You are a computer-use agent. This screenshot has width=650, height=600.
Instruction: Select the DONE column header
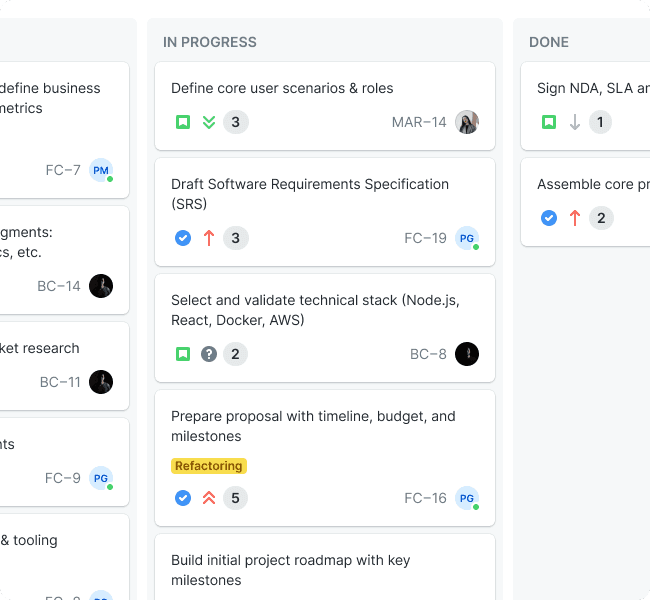[x=549, y=42]
